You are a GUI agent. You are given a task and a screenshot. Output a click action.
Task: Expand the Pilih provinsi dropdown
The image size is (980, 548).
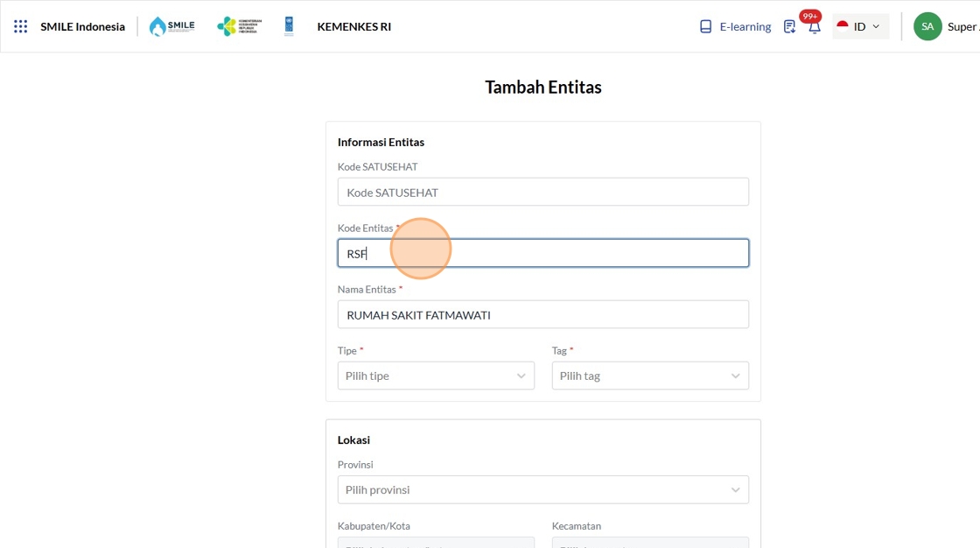(x=542, y=489)
